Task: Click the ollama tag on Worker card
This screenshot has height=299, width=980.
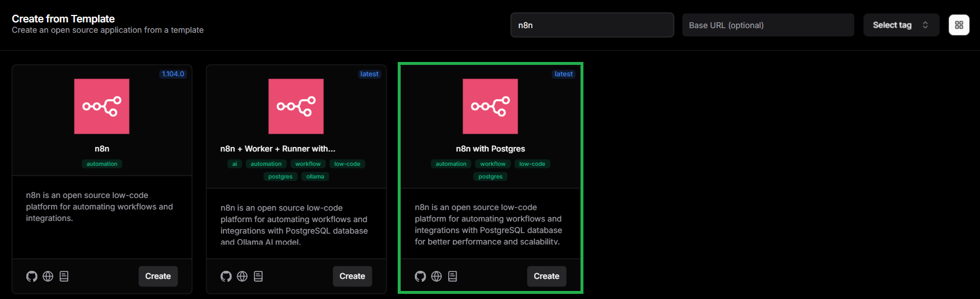Action: pyautogui.click(x=315, y=177)
